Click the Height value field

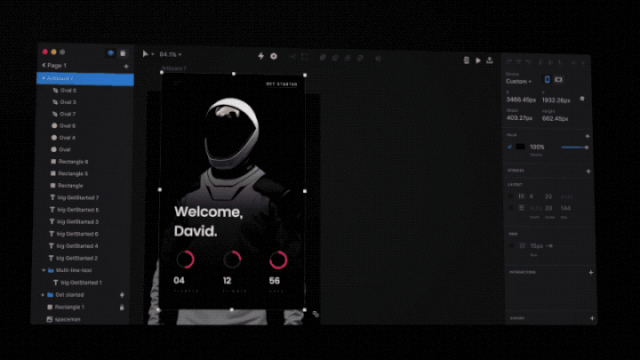555,118
